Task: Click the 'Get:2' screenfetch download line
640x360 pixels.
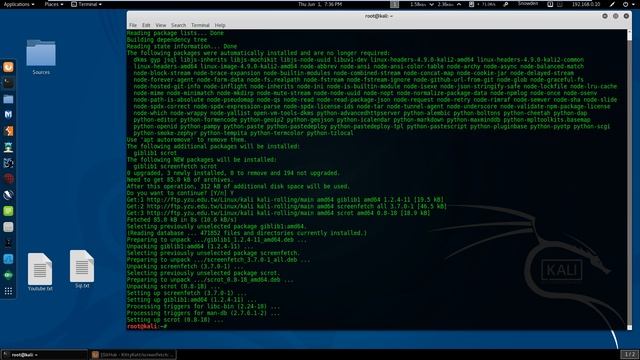Action: click(x=287, y=206)
